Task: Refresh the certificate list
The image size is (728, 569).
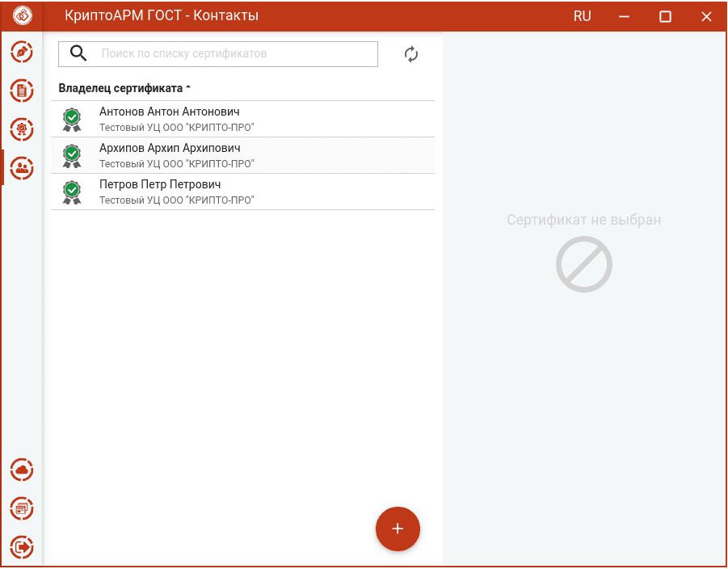Action: coord(411,54)
